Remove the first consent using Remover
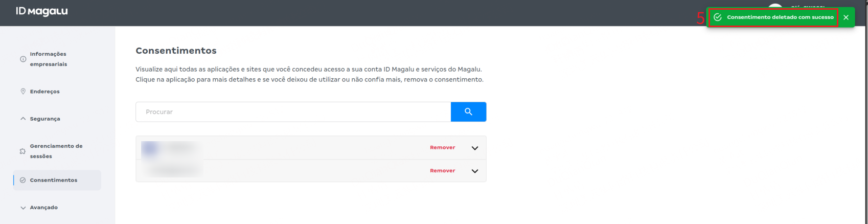 442,148
